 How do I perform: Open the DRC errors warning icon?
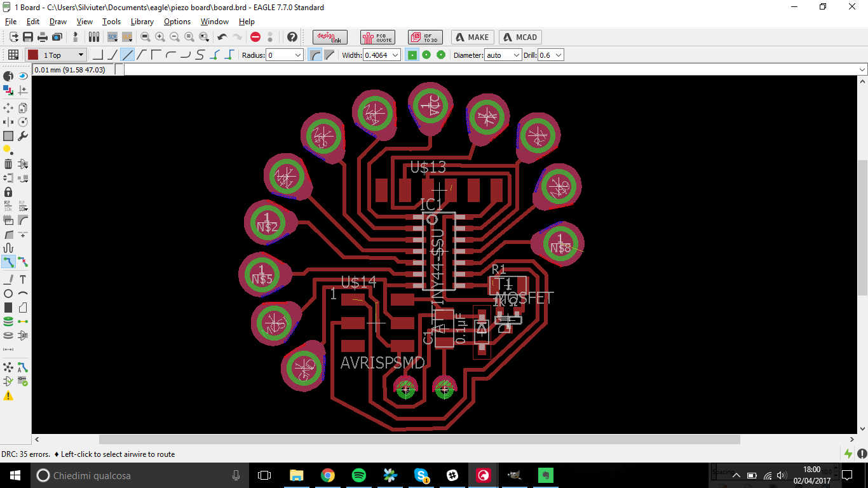click(x=8, y=396)
